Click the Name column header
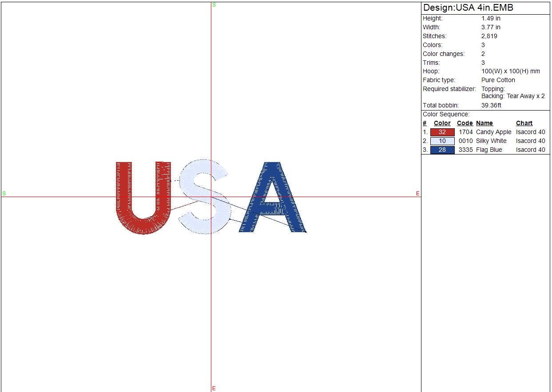The width and height of the screenshot is (552, 392). 484,123
